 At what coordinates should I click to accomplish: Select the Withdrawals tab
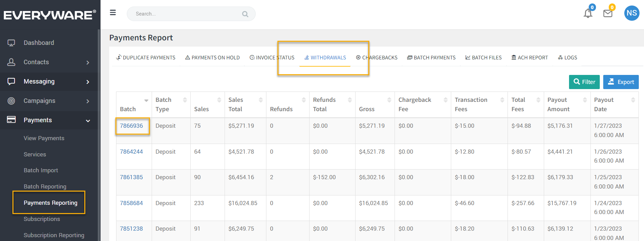click(x=325, y=58)
